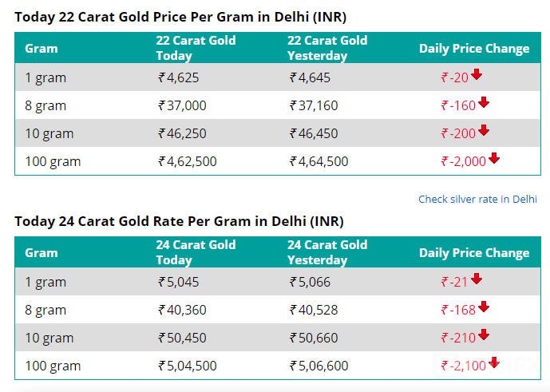The height and width of the screenshot is (392, 550).
Task: Click red down arrow beside ₹-210
Action: pyautogui.click(x=483, y=335)
